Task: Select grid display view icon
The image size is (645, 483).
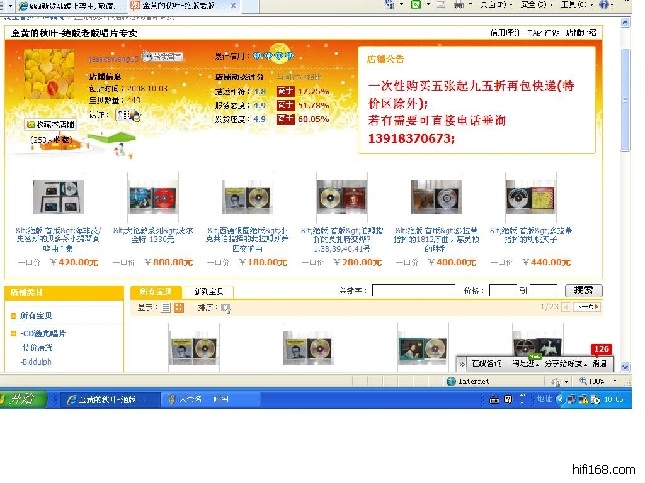Action: pos(180,307)
